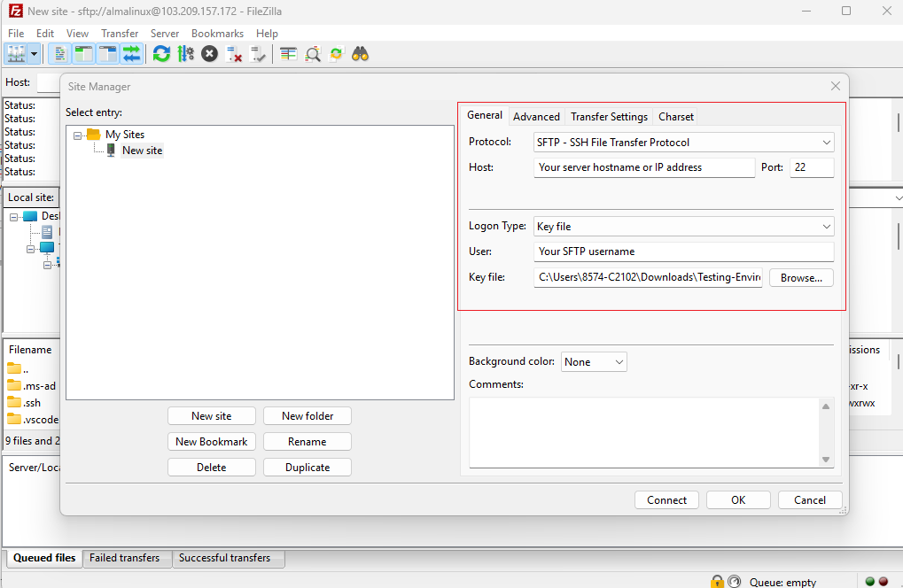Click the New Bookmark button
903x588 pixels.
(212, 442)
